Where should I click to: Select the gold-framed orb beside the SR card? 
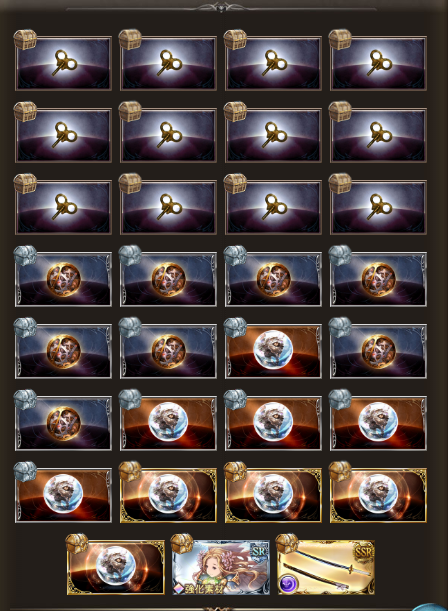(116, 567)
